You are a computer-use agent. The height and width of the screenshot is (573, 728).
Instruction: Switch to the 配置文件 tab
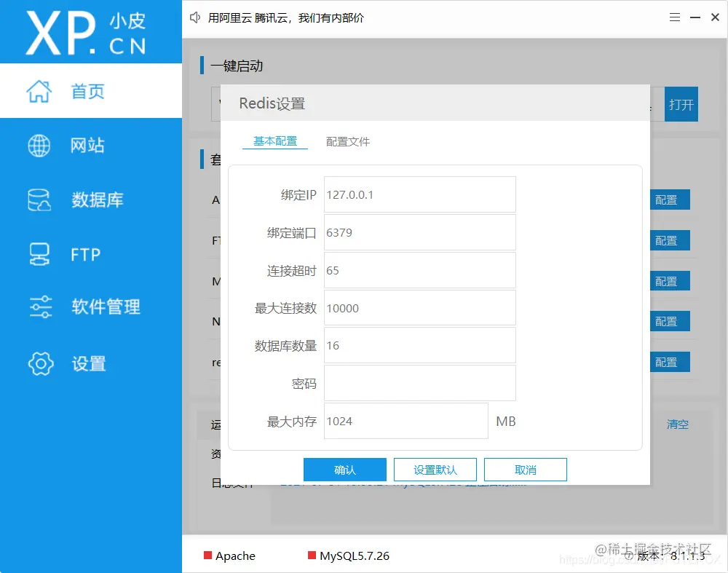click(x=348, y=141)
